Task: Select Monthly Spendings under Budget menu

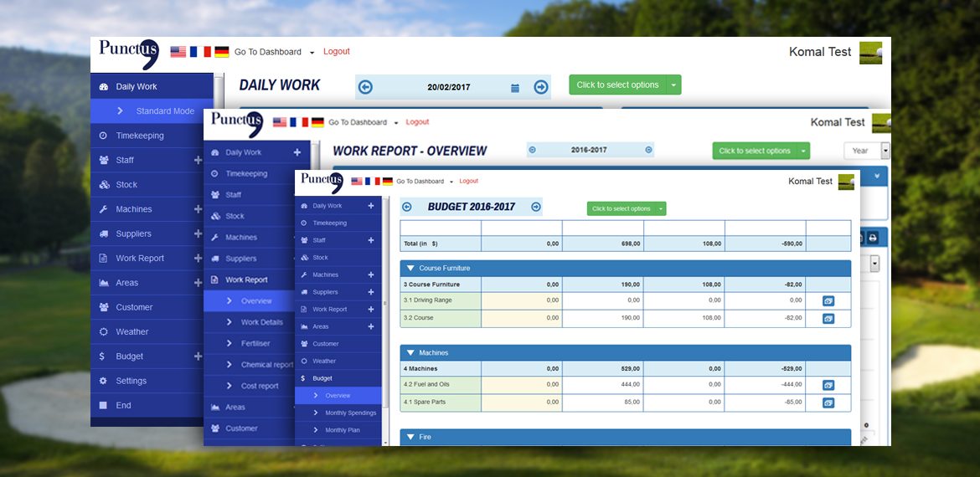Action: (350, 413)
